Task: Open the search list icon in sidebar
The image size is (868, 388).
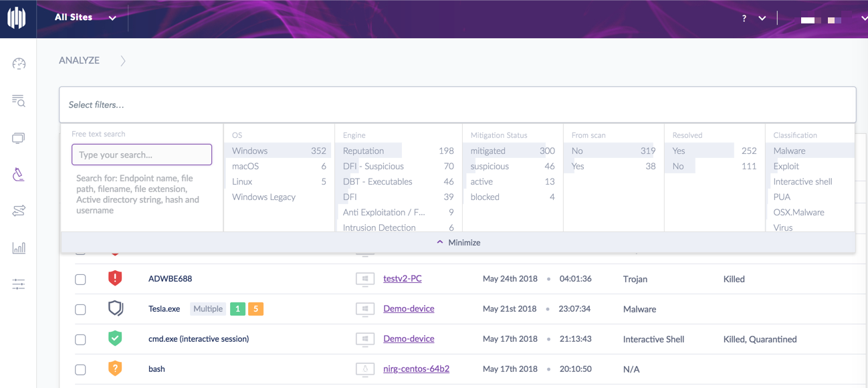Action: tap(19, 101)
